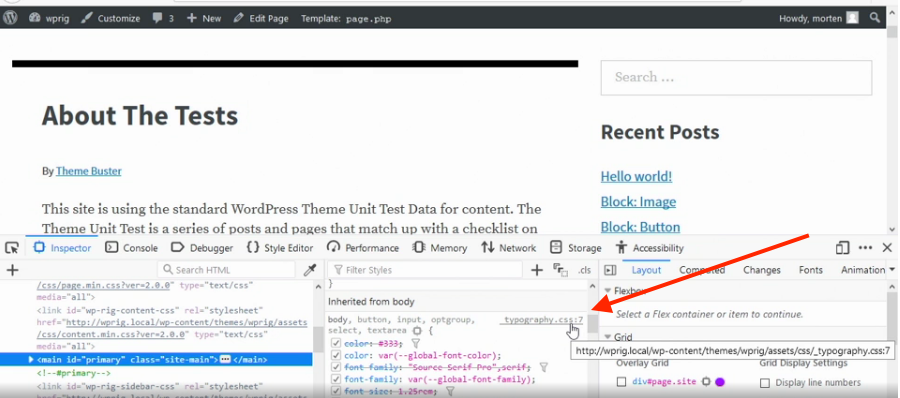900x398 pixels.
Task: Expand the main#primary node
Action: pos(32,360)
